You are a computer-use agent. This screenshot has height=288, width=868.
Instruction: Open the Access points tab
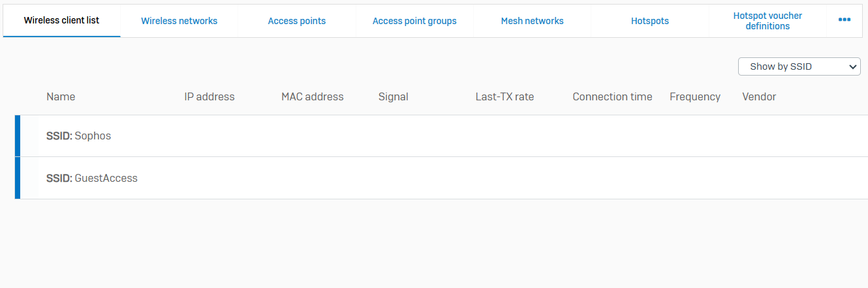[x=296, y=21]
